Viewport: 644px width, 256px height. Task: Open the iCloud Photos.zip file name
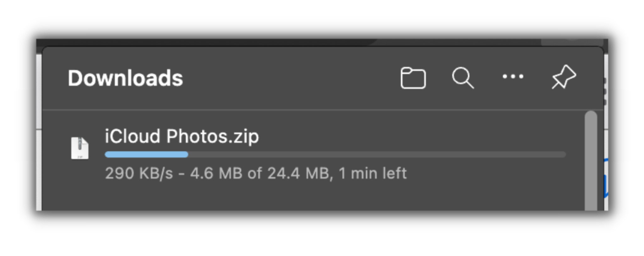pyautogui.click(x=181, y=136)
